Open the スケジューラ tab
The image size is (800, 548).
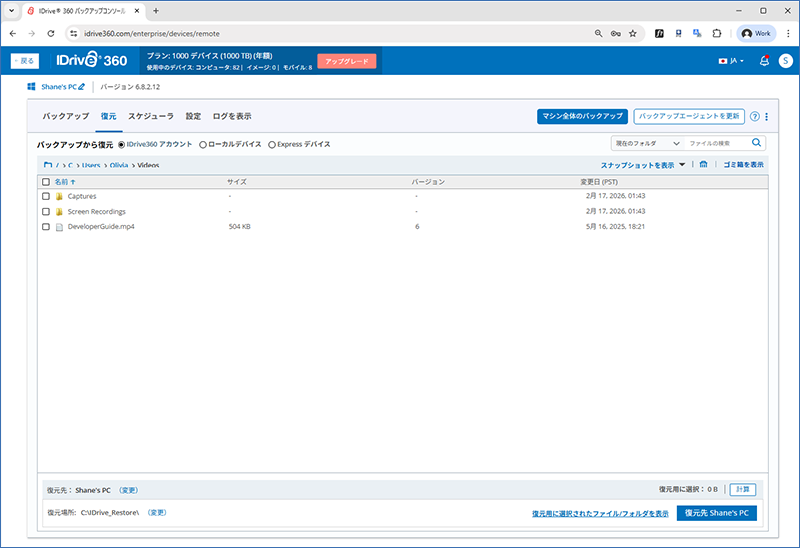151,116
